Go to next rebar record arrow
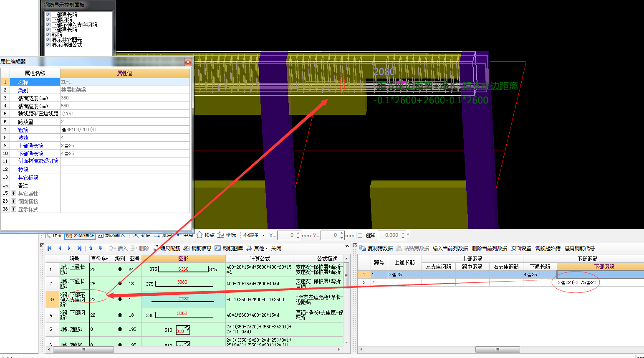Image resolution: width=644 pixels, height=358 pixels. pyautogui.click(x=69, y=248)
